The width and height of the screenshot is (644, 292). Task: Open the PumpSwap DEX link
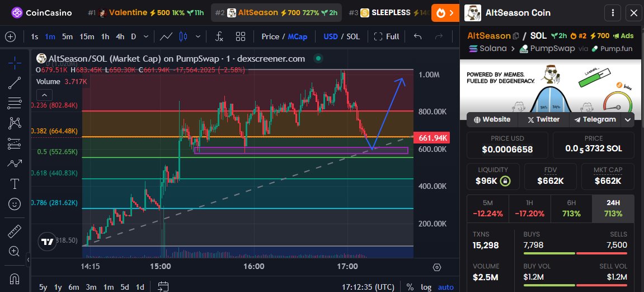coord(547,49)
